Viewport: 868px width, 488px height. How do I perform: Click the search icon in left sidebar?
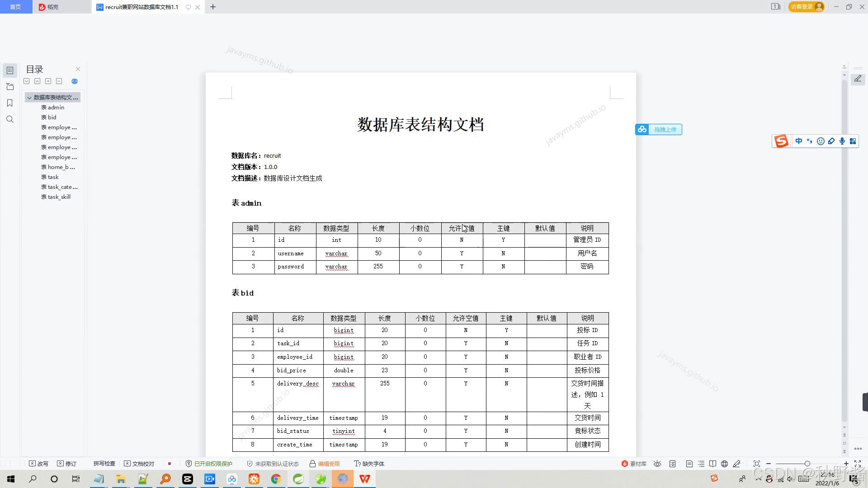[9, 119]
